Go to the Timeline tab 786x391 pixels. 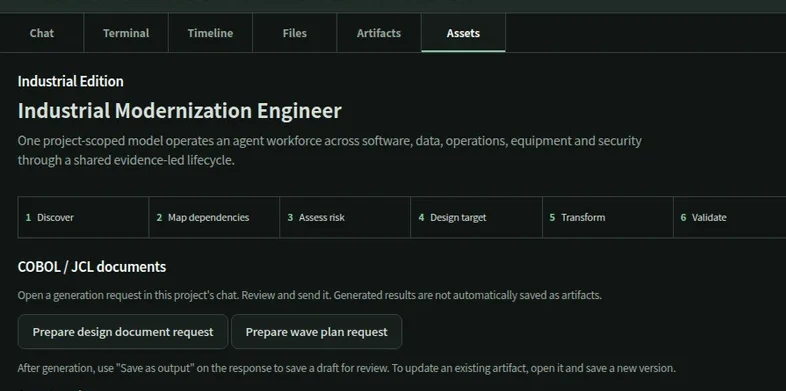[210, 33]
